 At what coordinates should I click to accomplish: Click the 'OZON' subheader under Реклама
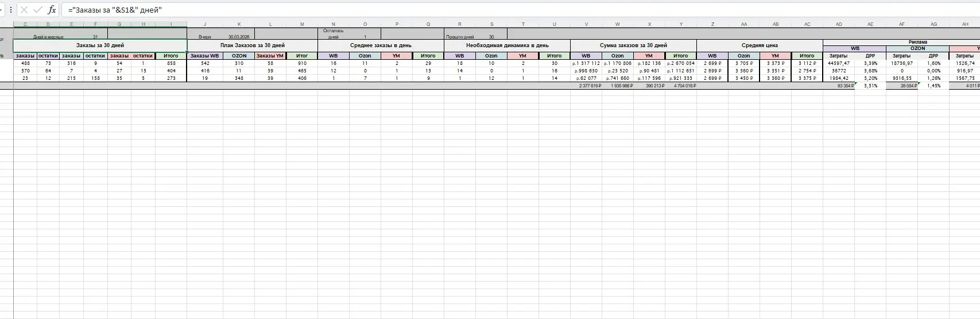[917, 49]
